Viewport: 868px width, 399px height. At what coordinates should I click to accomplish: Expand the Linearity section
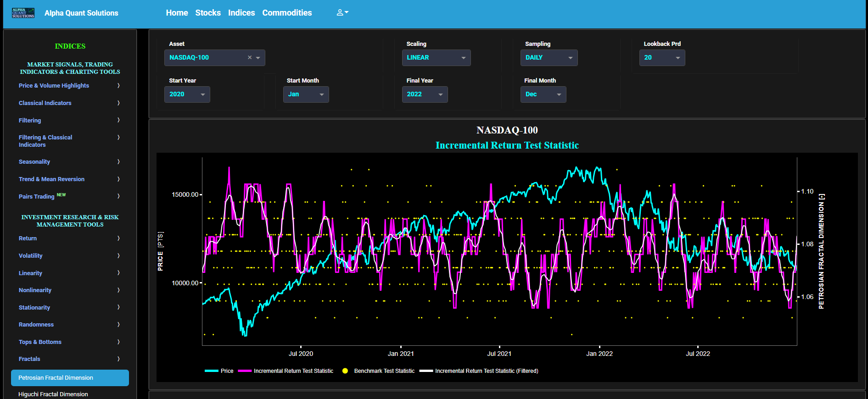[69, 273]
